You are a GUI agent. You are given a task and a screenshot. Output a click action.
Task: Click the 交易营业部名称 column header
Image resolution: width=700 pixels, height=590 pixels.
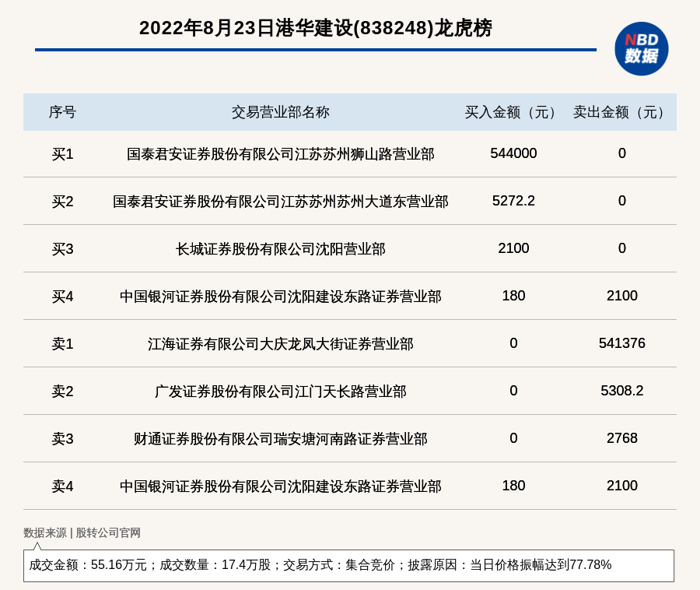(x=280, y=112)
